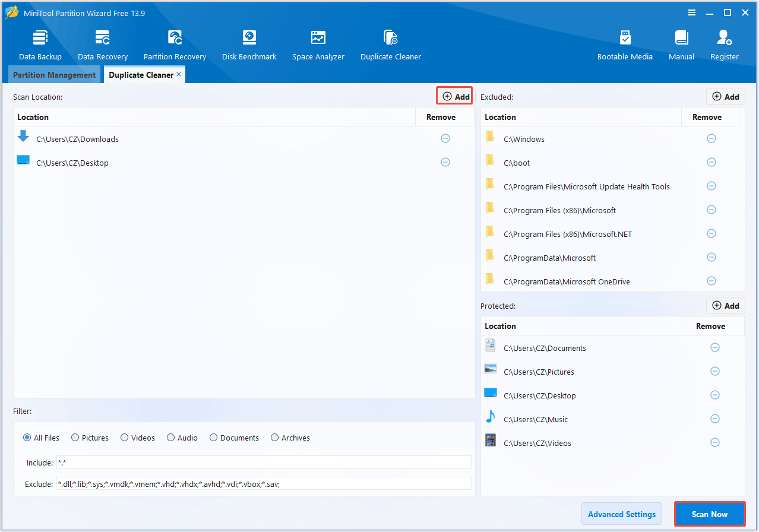Remove Pictures from protected list
This screenshot has height=532, width=759.
coord(715,371)
